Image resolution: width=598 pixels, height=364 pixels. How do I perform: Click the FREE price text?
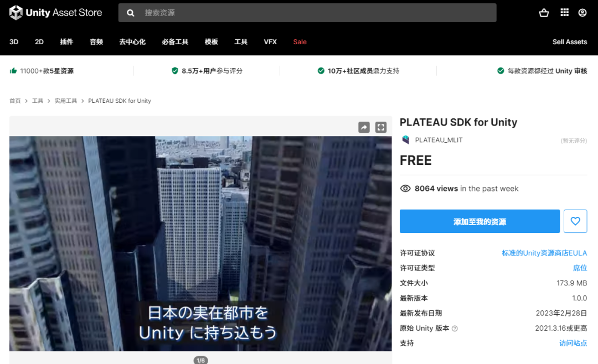(x=416, y=160)
